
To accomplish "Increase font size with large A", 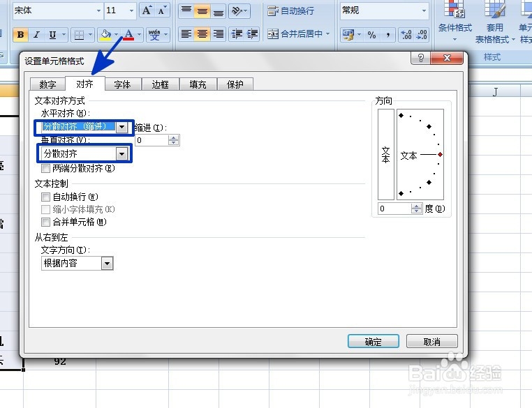I will pos(147,11).
